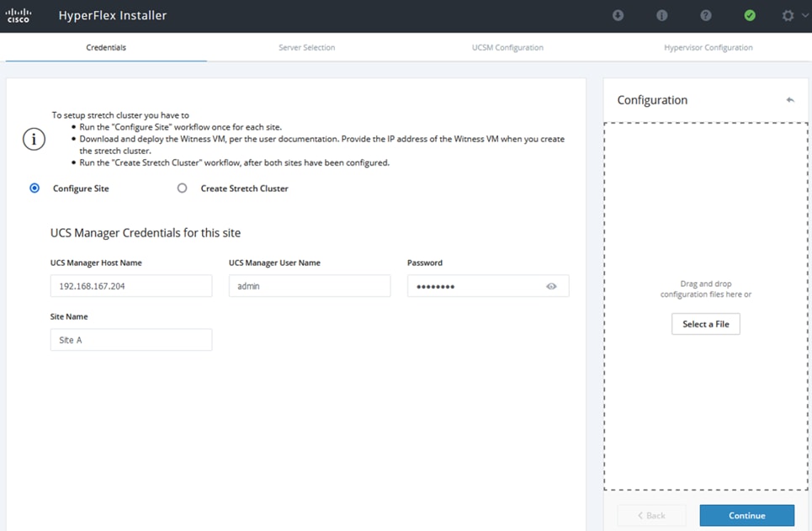Click the download icon in header
812x531 pixels.
point(618,15)
